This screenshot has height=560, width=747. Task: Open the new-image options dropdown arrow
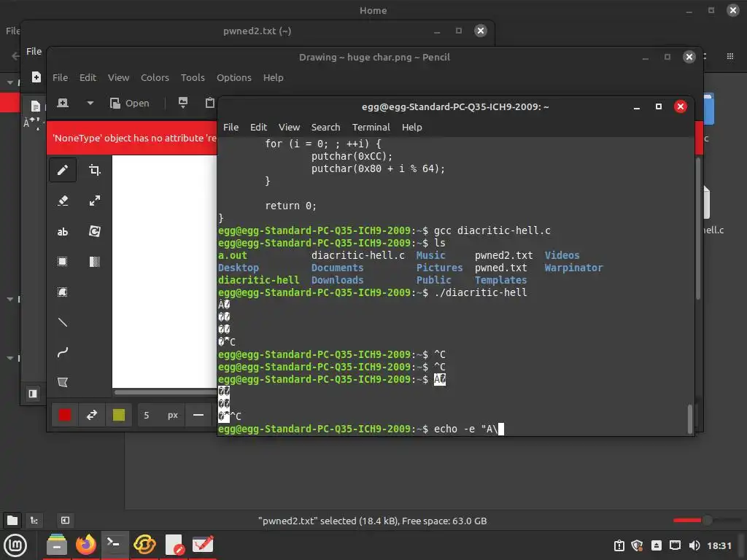(x=90, y=103)
